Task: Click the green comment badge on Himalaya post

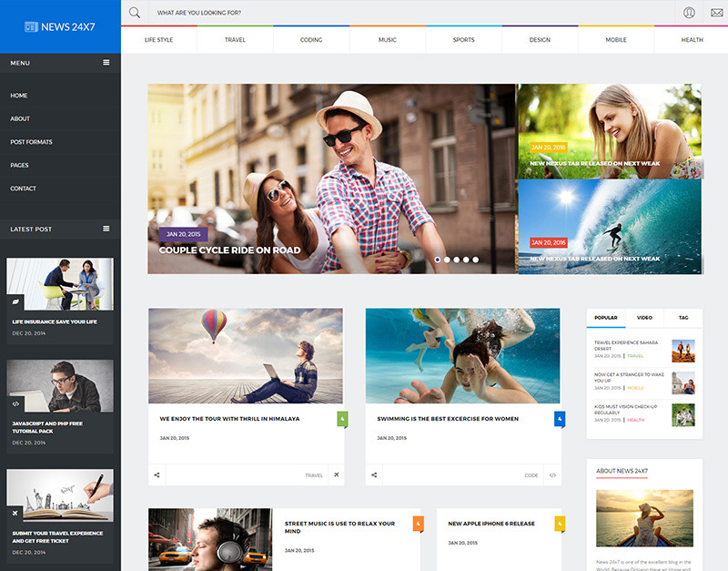Action: (341, 419)
